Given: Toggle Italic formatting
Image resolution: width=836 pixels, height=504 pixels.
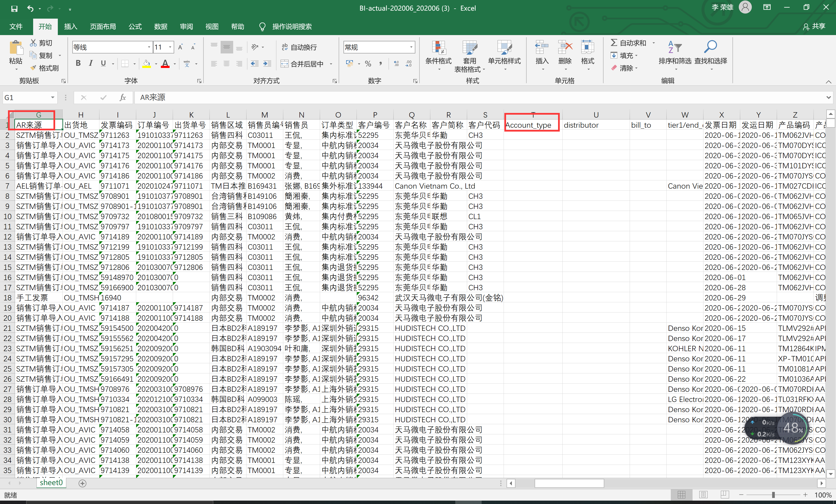Looking at the screenshot, I should coord(90,63).
